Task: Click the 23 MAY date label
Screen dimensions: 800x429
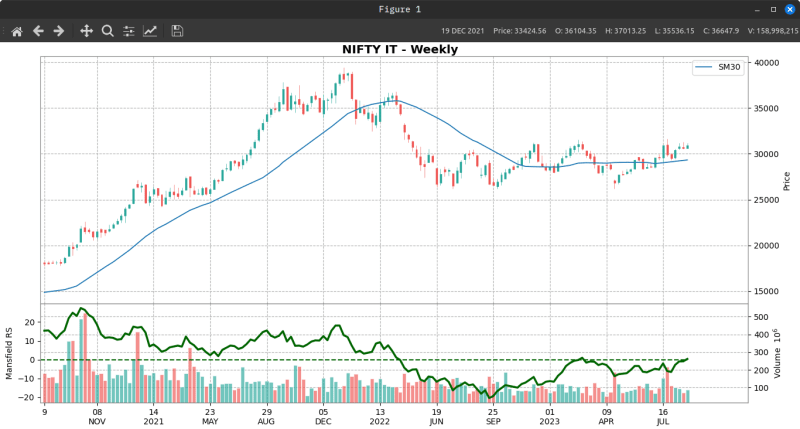Action: tap(210, 417)
